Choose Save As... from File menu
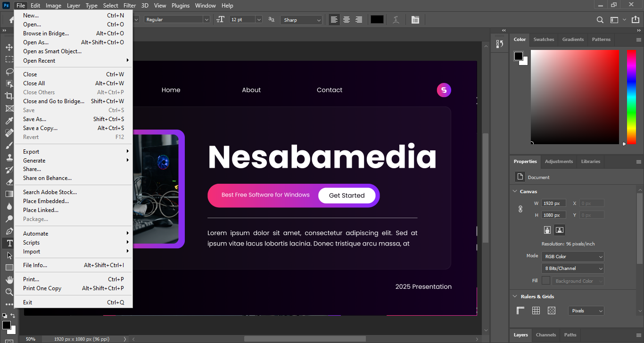The height and width of the screenshot is (343, 644). 35,119
